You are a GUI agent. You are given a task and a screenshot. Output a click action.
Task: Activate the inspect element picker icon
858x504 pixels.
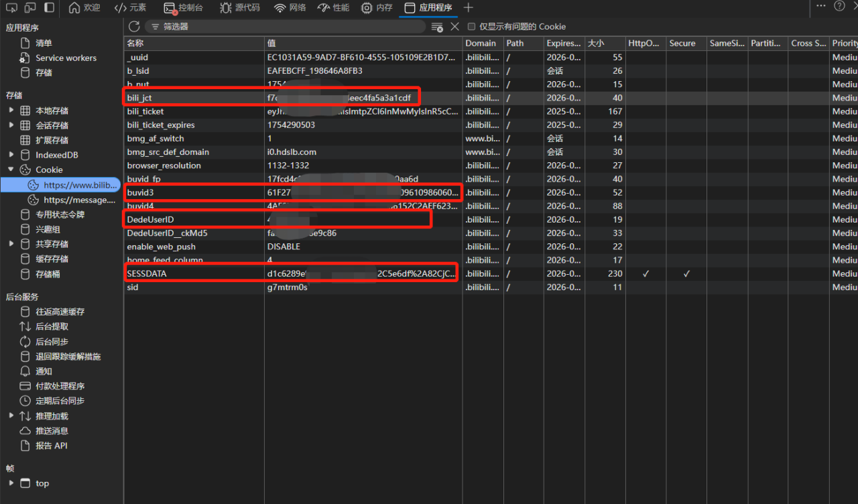tap(11, 7)
